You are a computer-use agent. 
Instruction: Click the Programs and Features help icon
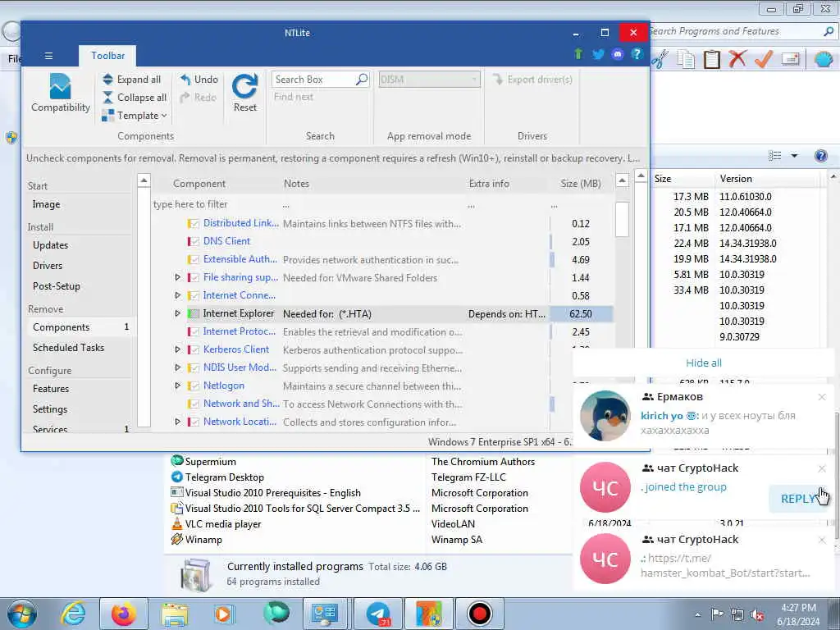820,156
